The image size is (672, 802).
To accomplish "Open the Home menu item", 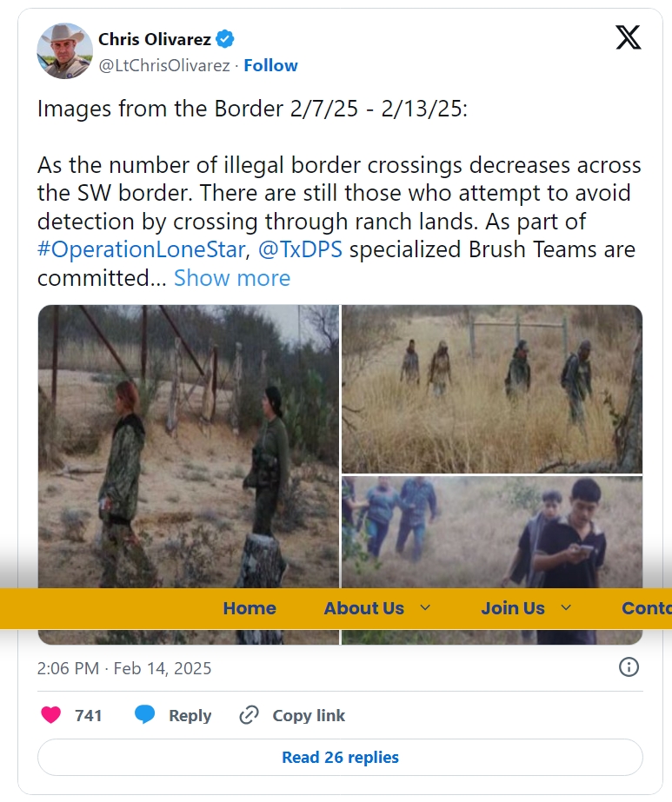I will point(250,608).
